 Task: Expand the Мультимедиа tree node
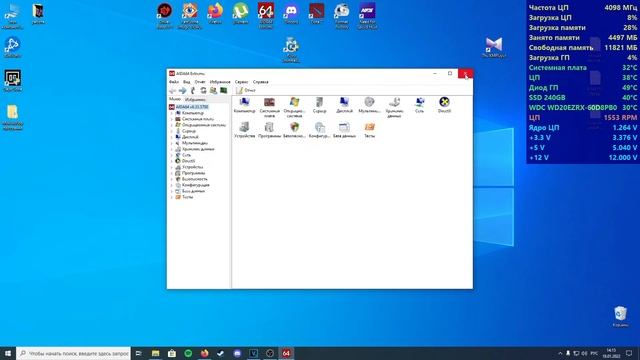tap(172, 143)
